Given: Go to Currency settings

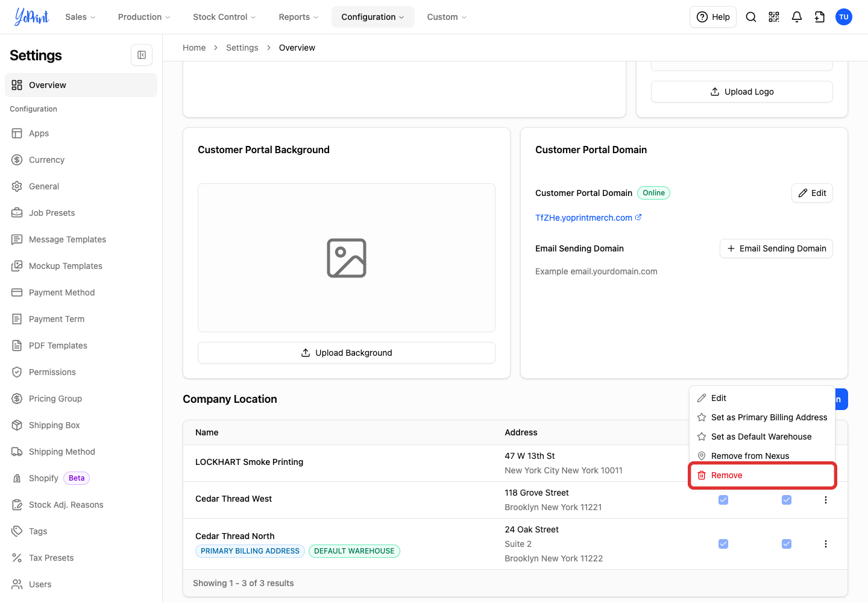Looking at the screenshot, I should (81, 160).
